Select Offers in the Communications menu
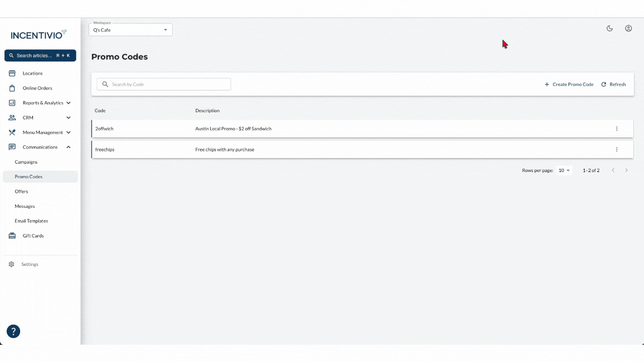The image size is (644, 362). click(x=21, y=191)
